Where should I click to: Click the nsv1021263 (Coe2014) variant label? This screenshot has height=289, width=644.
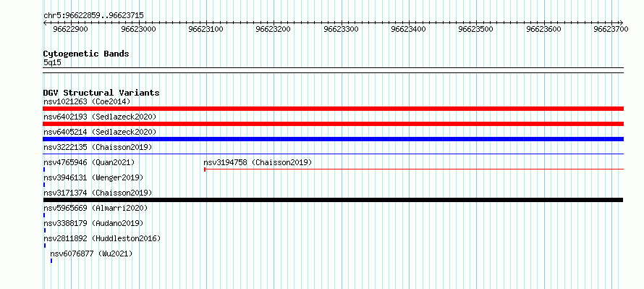click(87, 101)
